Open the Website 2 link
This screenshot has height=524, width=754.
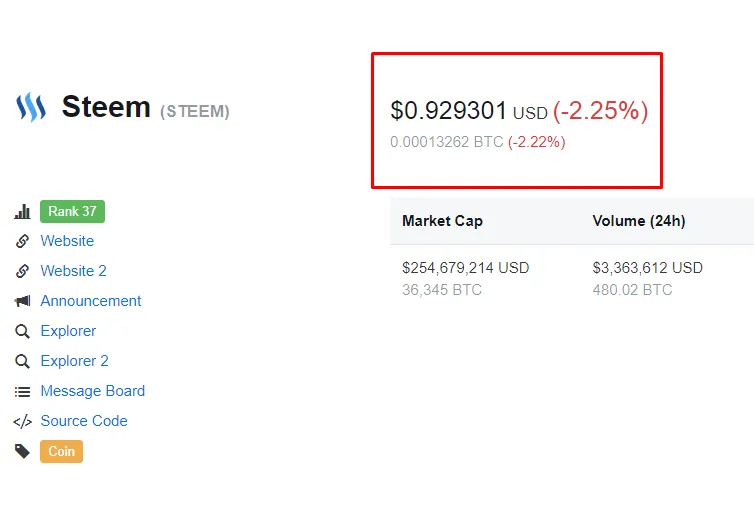click(x=74, y=271)
